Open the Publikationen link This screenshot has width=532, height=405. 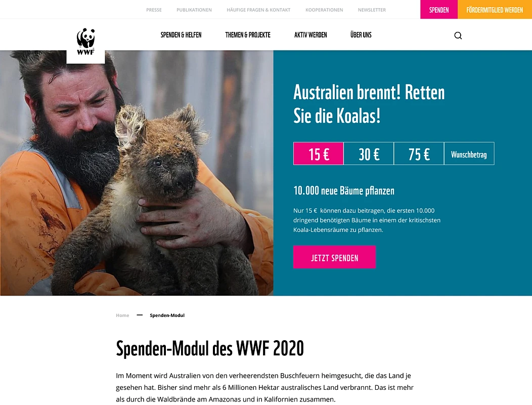tap(194, 10)
